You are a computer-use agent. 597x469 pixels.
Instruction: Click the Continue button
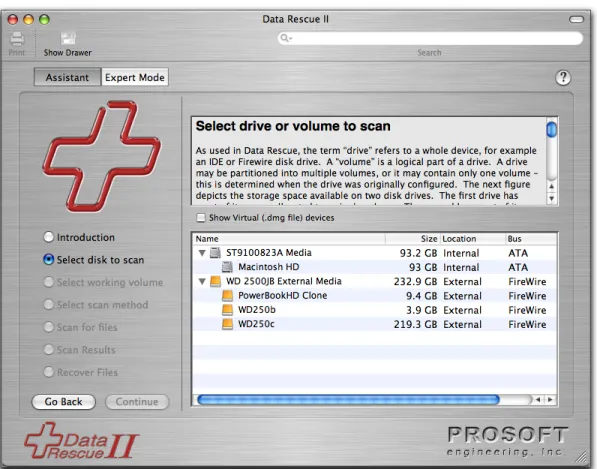[x=137, y=402]
